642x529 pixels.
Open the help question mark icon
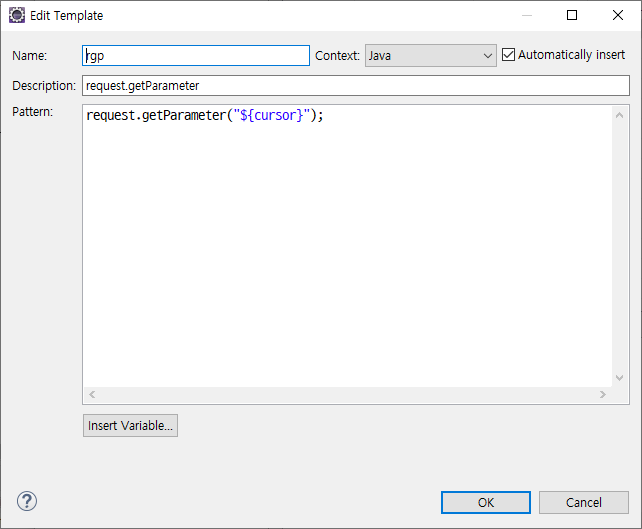[x=27, y=501]
